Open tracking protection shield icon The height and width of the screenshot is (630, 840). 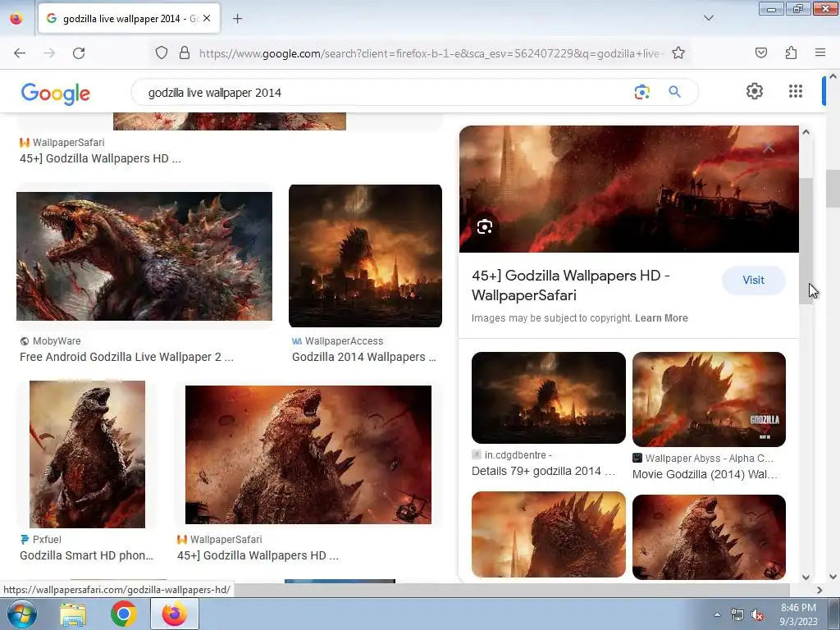click(x=162, y=52)
